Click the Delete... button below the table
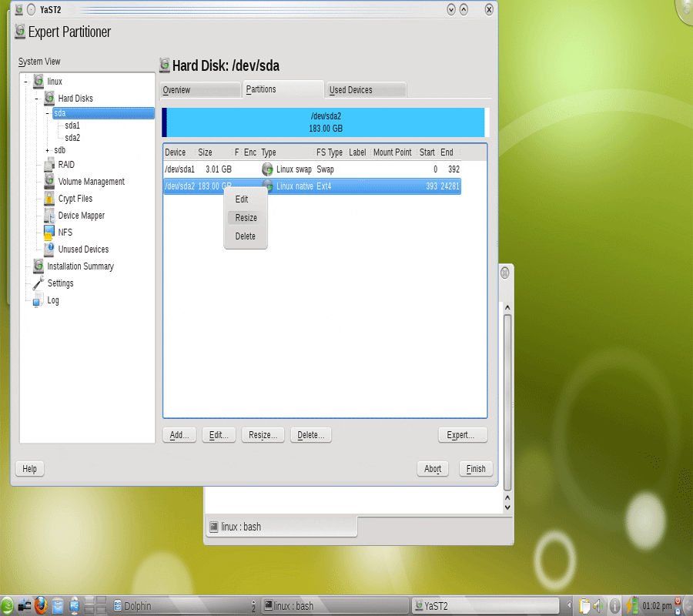This screenshot has width=693, height=616. pyautogui.click(x=311, y=435)
